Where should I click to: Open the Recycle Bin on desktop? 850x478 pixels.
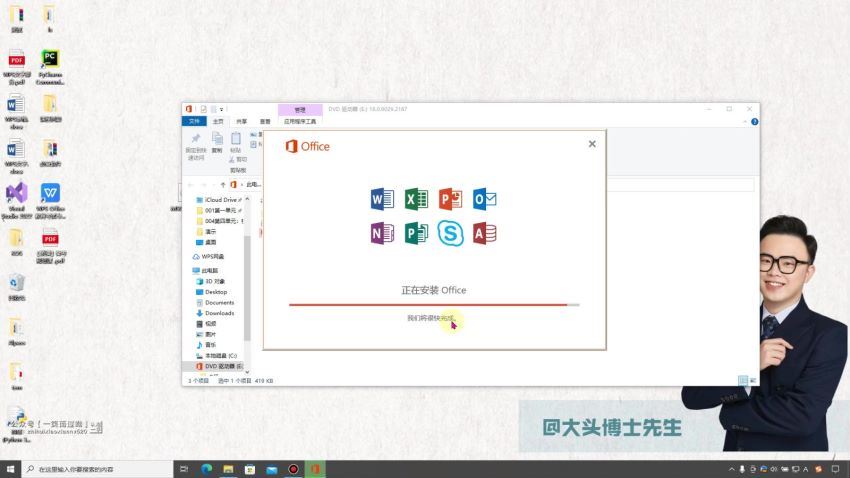pos(16,287)
